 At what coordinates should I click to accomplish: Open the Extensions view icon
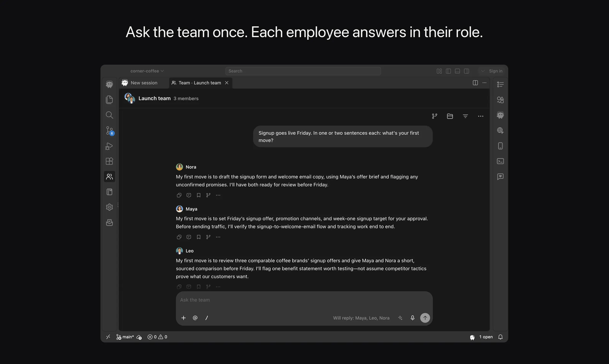coord(109,161)
